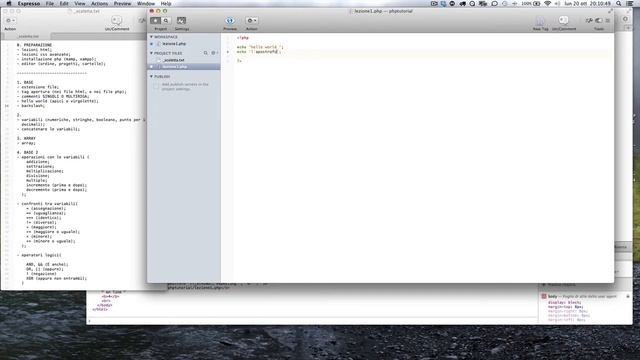Open the Help menu
This screenshot has height=360, width=640.
point(166,3)
